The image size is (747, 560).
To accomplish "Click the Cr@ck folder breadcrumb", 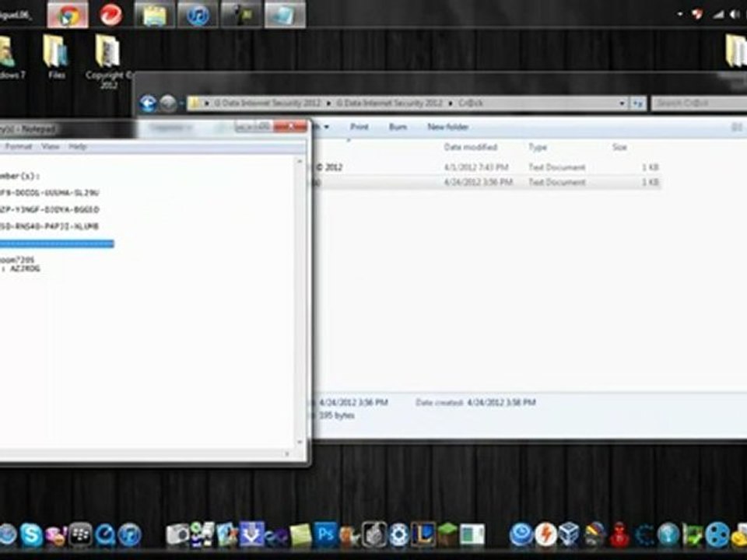I will 471,103.
